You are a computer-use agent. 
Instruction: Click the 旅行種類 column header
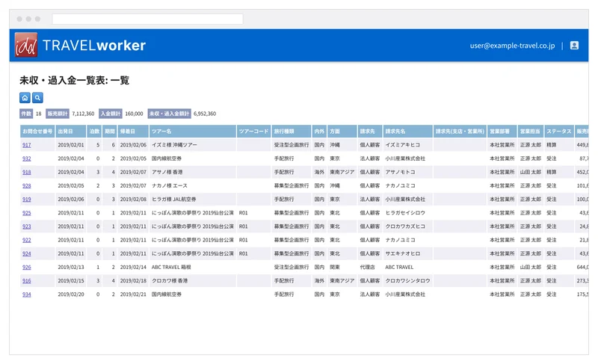coord(292,131)
